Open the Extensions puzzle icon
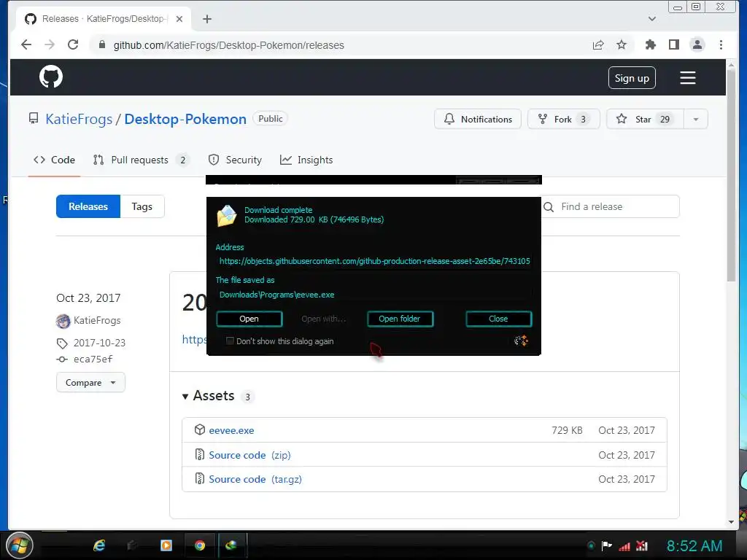The width and height of the screenshot is (747, 560). point(650,44)
